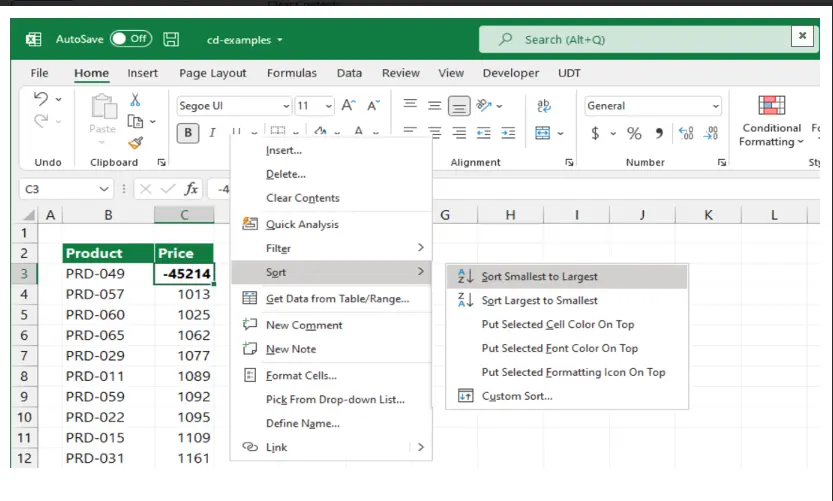Click the Decrease Decimal icon
833x501 pixels.
point(711,133)
